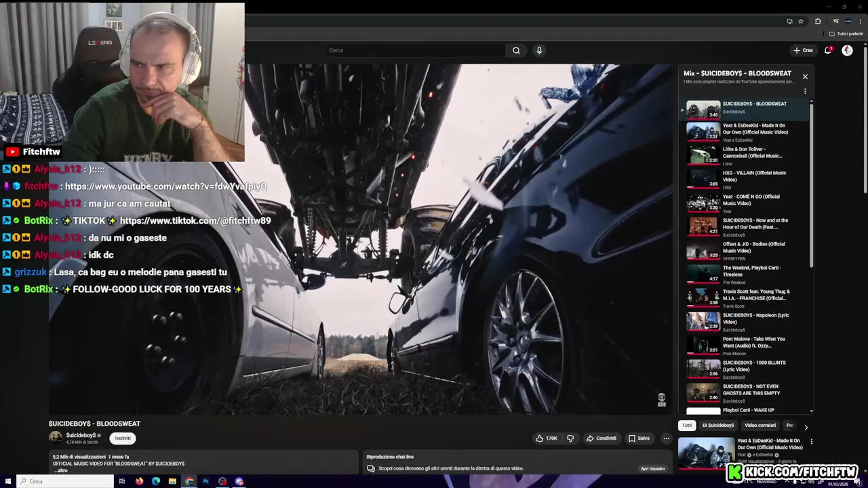Focus the YouTube Cerca search field
Image resolution: width=868 pixels, height=488 pixels.
point(415,50)
